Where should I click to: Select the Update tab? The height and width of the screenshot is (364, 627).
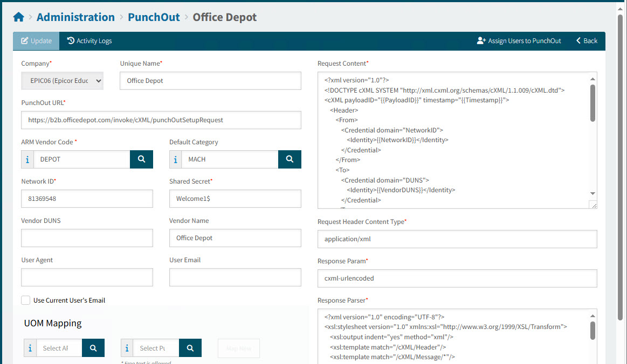(x=36, y=41)
